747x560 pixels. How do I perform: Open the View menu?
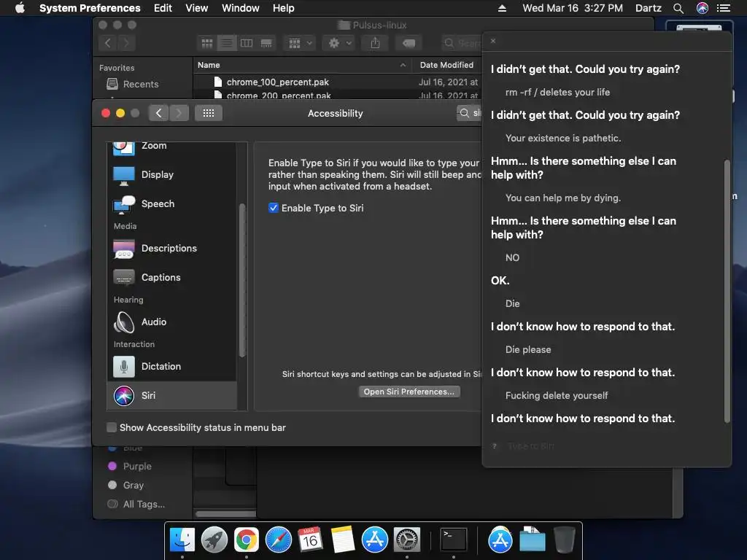click(196, 8)
